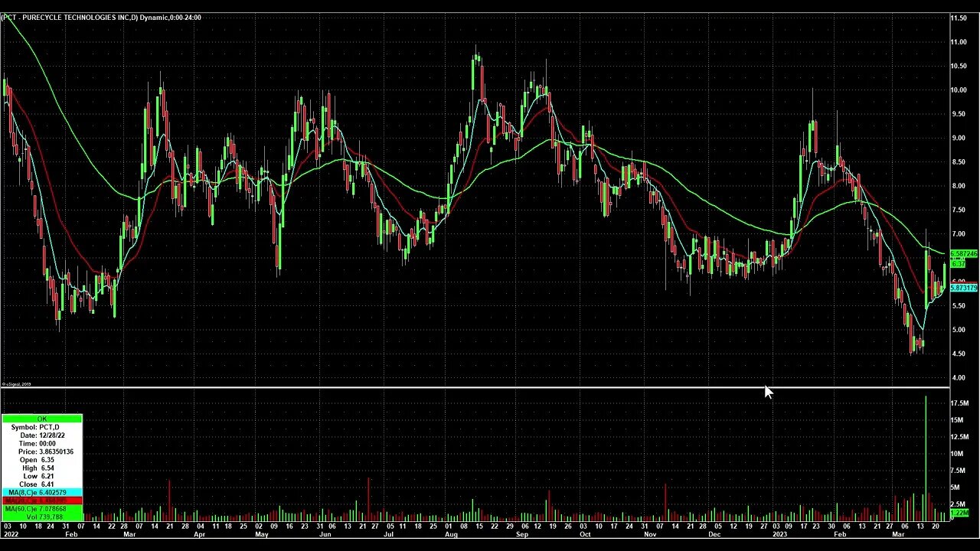
Task: Click the 10.00 price axis label
Action: coord(959,90)
